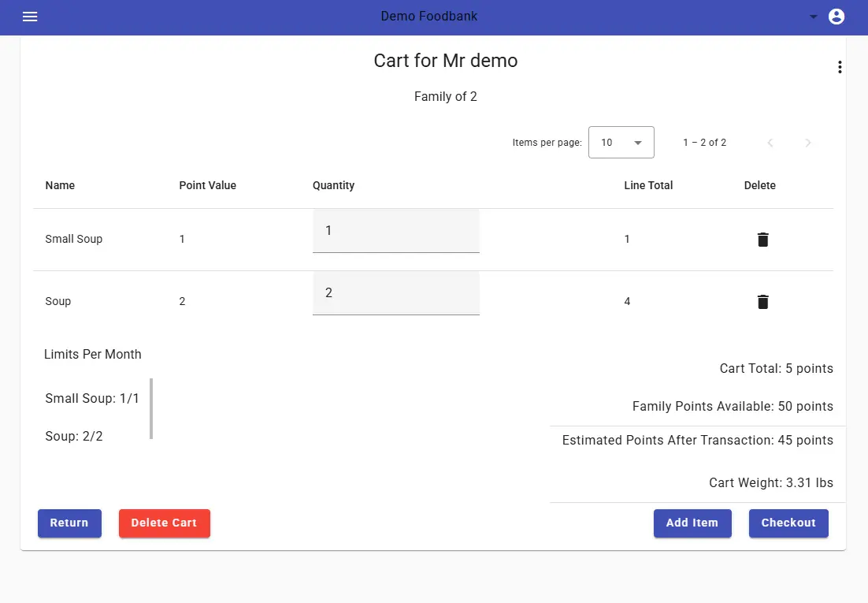This screenshot has width=868, height=603.
Task: Click the Checkout button
Action: [x=788, y=523]
